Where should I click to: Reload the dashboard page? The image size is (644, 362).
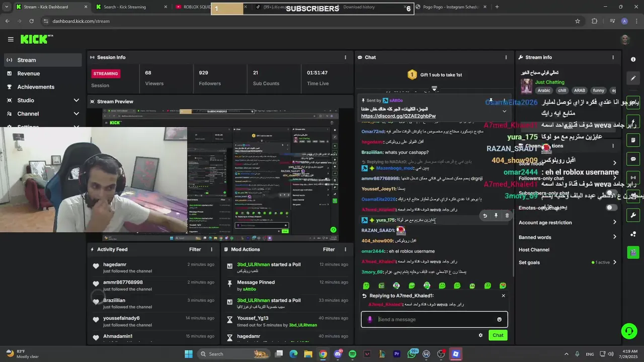(x=31, y=21)
